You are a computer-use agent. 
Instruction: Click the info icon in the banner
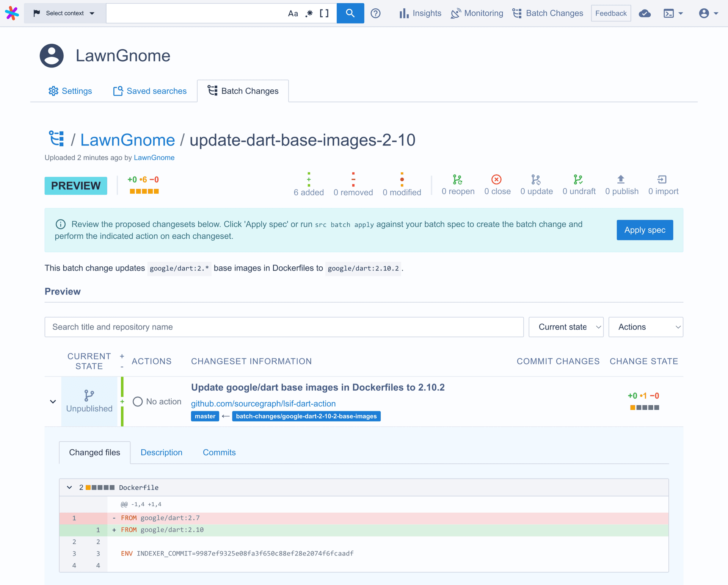(x=61, y=224)
